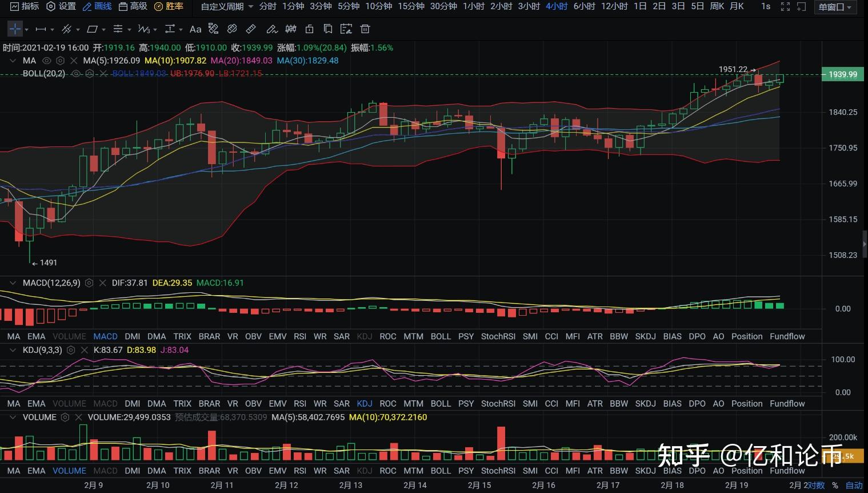Switch timeframe to 1小时
The height and width of the screenshot is (493, 868).
click(473, 6)
